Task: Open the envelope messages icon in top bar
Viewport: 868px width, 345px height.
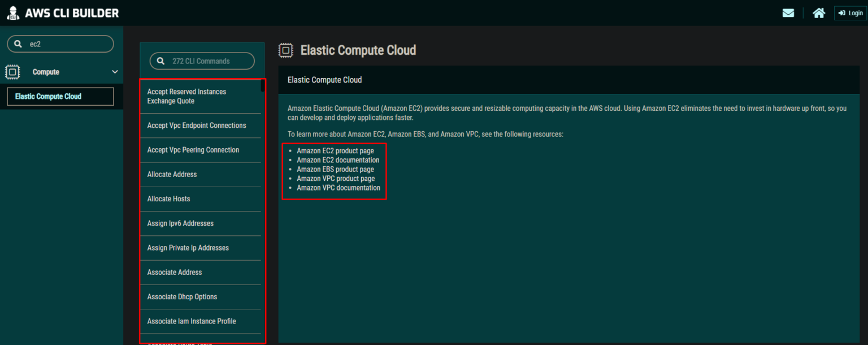Action: (x=788, y=12)
